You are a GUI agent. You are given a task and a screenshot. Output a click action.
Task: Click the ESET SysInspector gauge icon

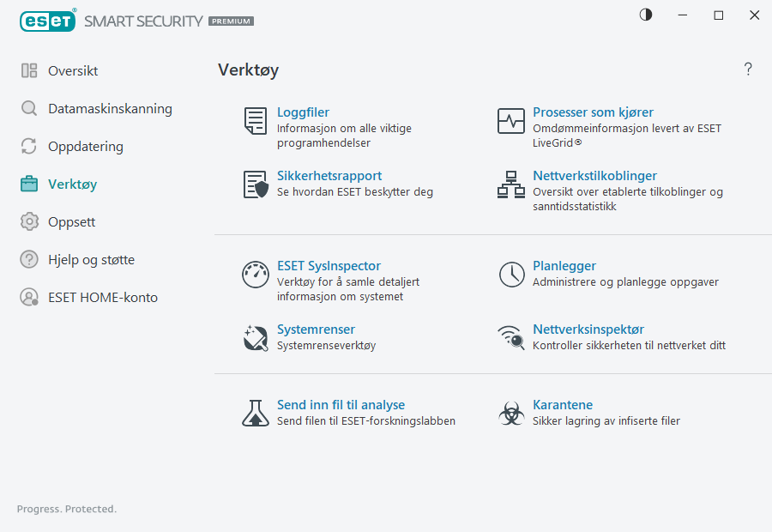click(x=255, y=275)
